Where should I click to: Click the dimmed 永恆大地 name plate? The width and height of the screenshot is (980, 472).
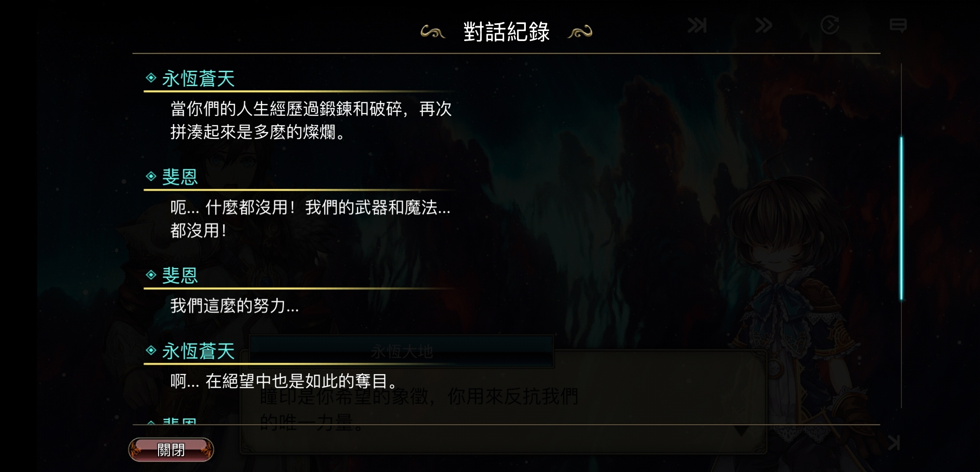(x=402, y=351)
